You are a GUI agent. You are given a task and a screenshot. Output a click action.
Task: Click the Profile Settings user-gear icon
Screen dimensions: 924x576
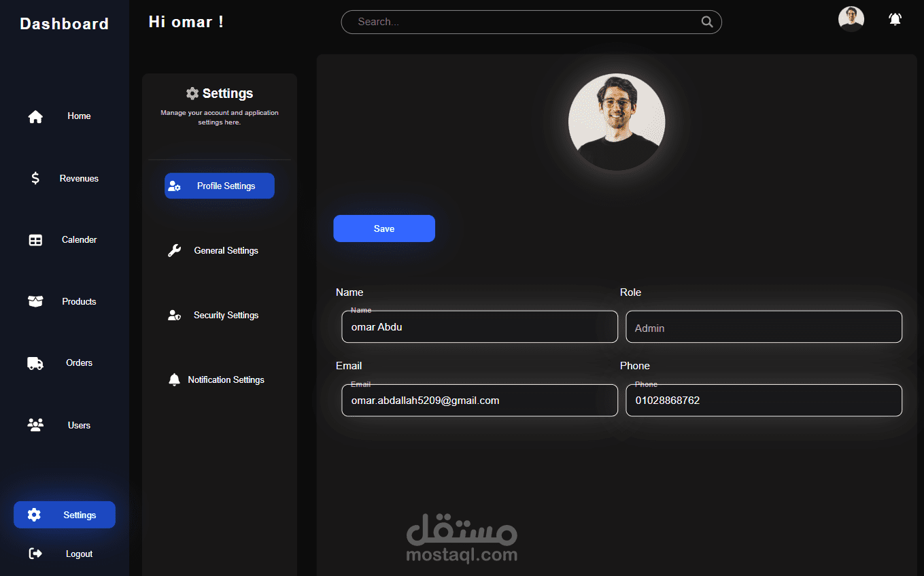pos(174,186)
